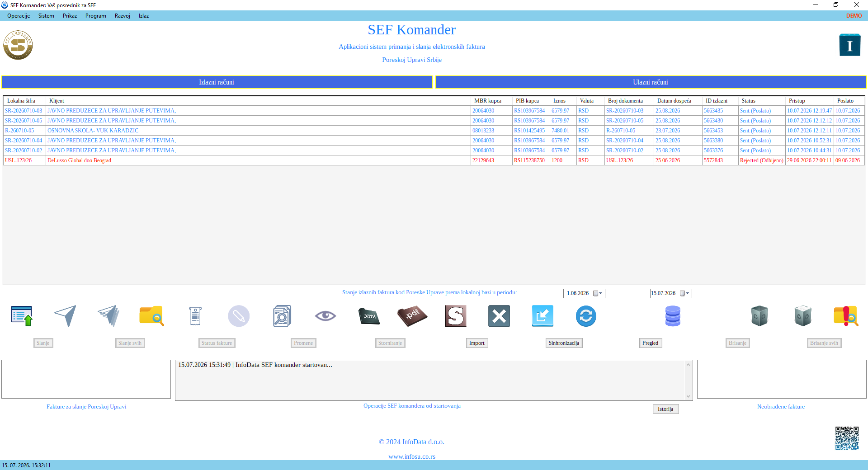Click the QR code image
Screen dimensions: 868x470
[847, 438]
